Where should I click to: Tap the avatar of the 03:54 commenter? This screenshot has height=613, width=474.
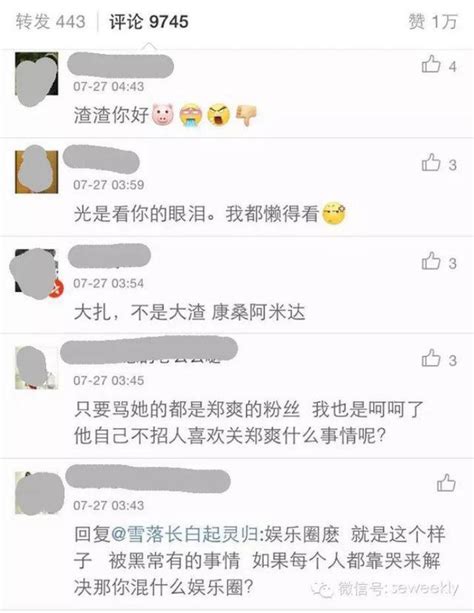point(36,271)
